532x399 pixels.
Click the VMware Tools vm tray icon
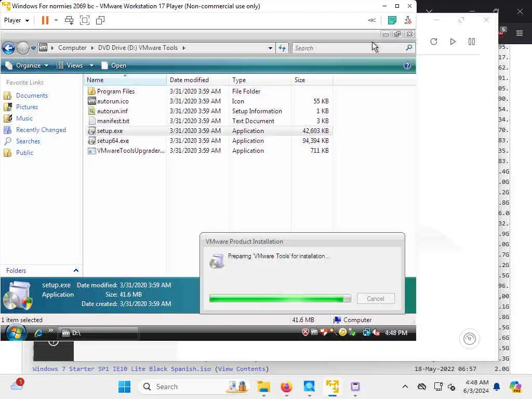[314, 332]
